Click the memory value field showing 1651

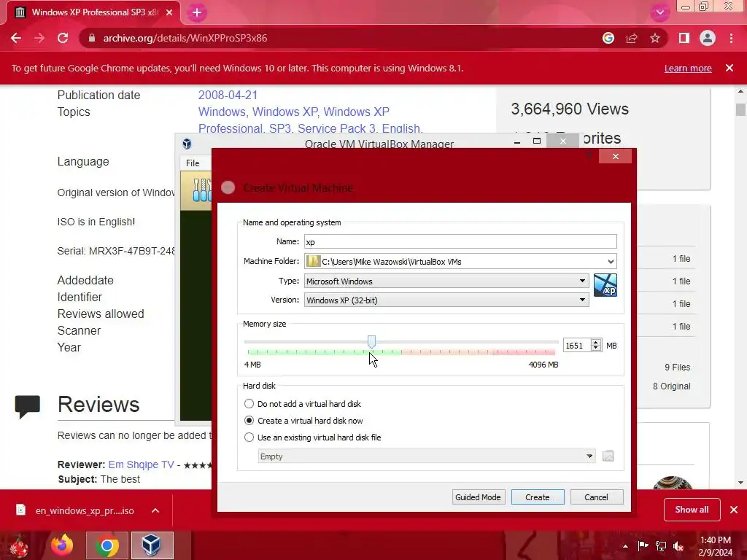pos(577,345)
